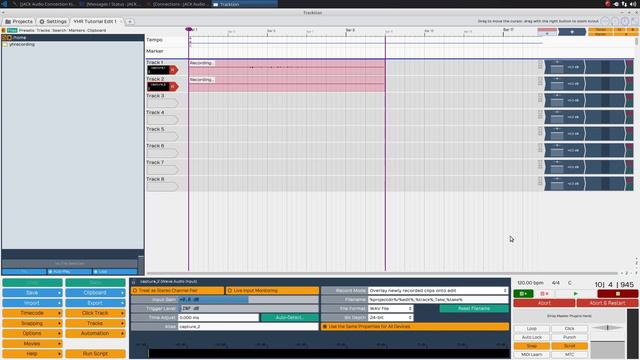This screenshot has width=640, height=360.
Task: Select Track 1 volume/pan plugin
Action: pyautogui.click(x=565, y=67)
